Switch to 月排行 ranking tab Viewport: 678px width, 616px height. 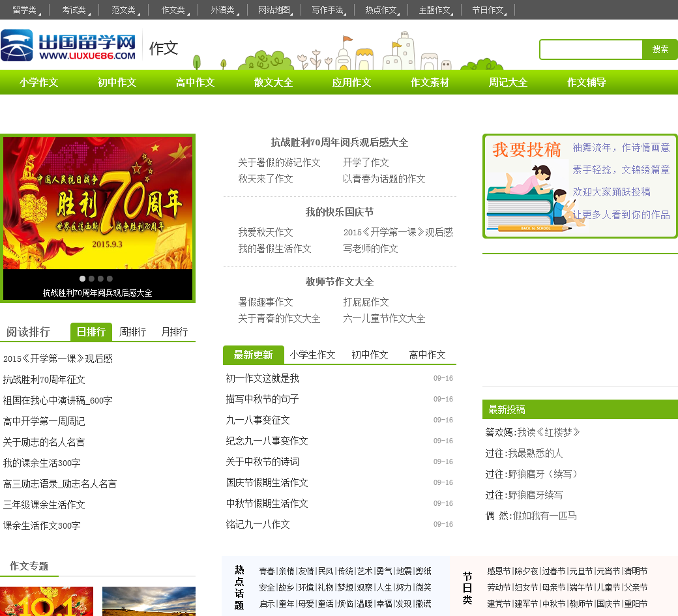coord(175,332)
